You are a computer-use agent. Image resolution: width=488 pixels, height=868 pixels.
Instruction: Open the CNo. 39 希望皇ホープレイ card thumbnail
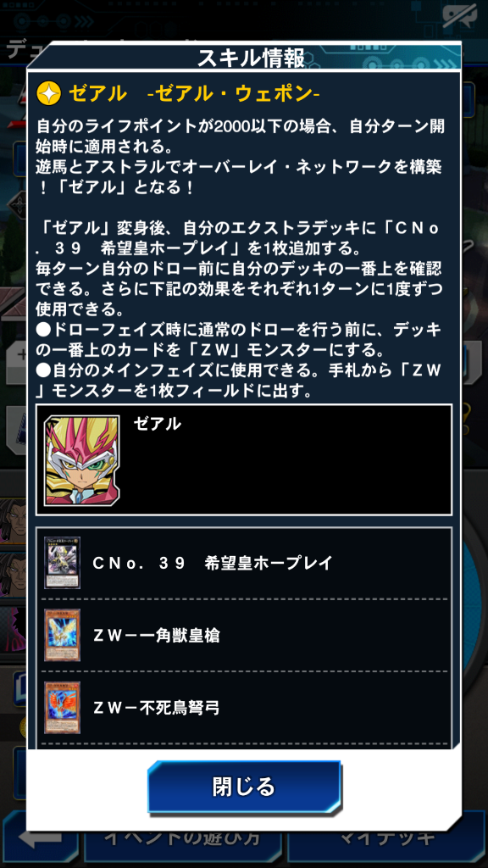pos(62,563)
